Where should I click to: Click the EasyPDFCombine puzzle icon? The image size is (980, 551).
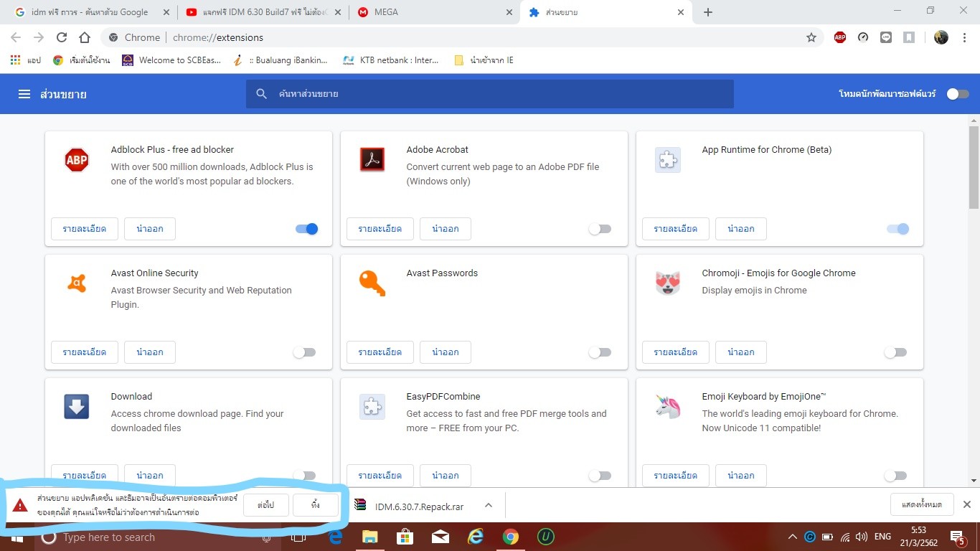coord(372,407)
